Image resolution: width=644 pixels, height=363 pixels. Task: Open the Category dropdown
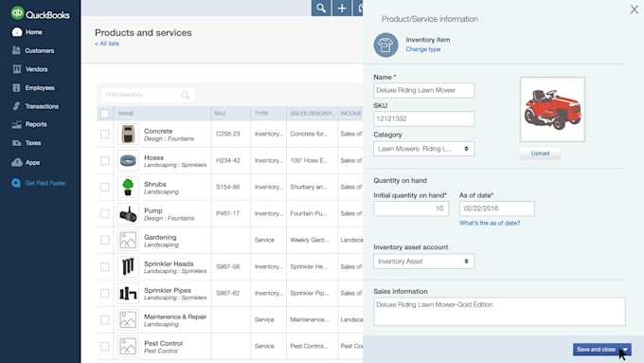(x=424, y=149)
